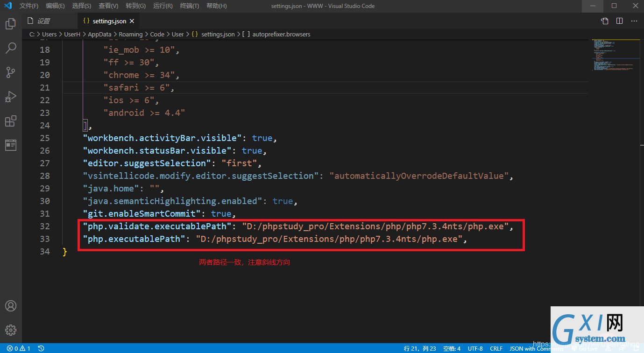
Task: Click the autoprefixer.browsers breadcrumb segment
Action: 276,34
